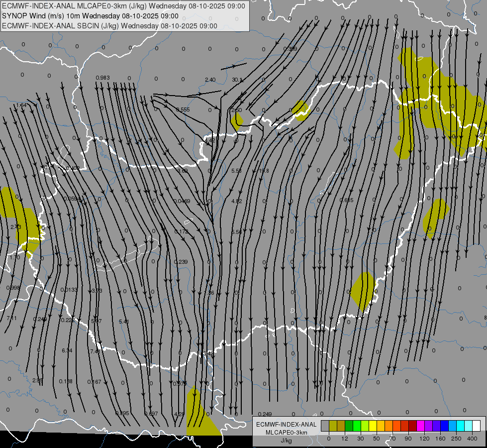Image resolution: width=487 pixels, height=448 pixels.
Task: Click the map value 0.0469
Action: (x=182, y=201)
